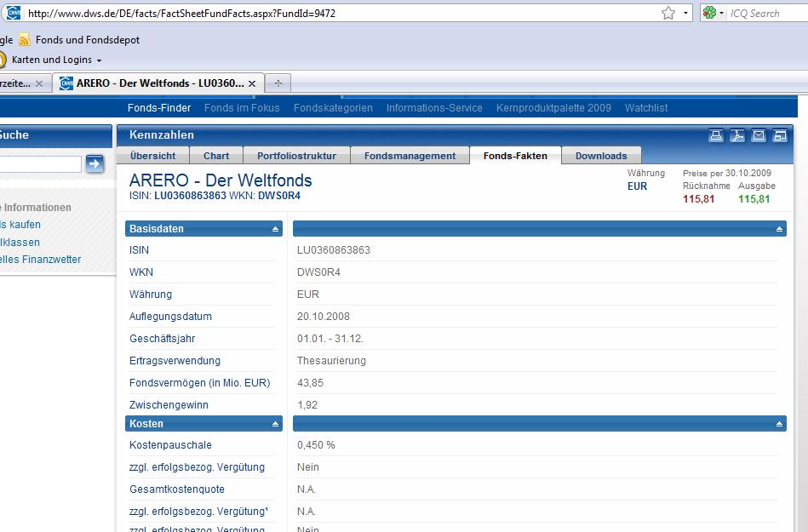808x532 pixels.
Task: Click the Geschäftsjahr value 01.01. - 31.12.
Action: tap(330, 339)
